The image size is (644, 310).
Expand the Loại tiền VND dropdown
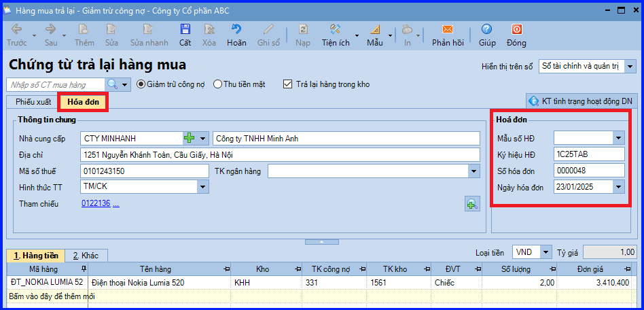coord(545,252)
